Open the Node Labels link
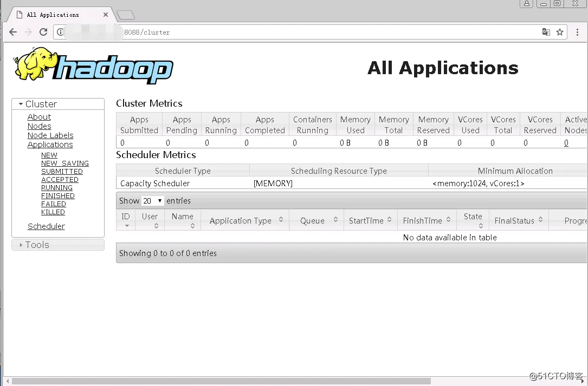The width and height of the screenshot is (588, 386). (x=50, y=135)
